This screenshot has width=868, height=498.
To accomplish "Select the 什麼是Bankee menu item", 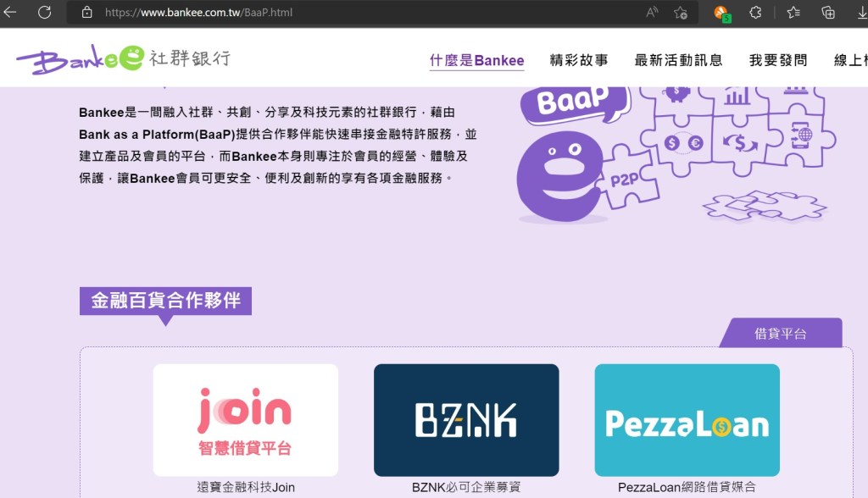I will tap(476, 60).
